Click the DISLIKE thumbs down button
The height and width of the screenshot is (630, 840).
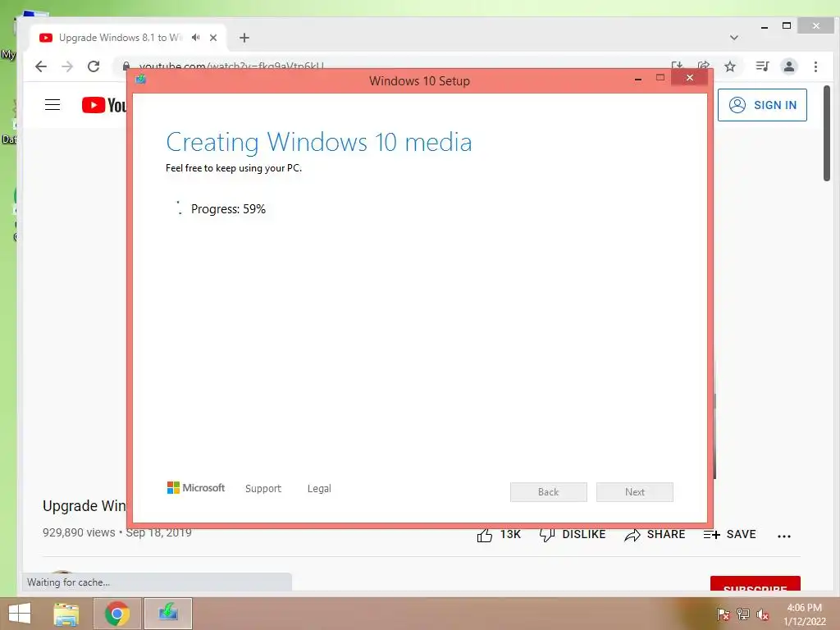coord(572,535)
